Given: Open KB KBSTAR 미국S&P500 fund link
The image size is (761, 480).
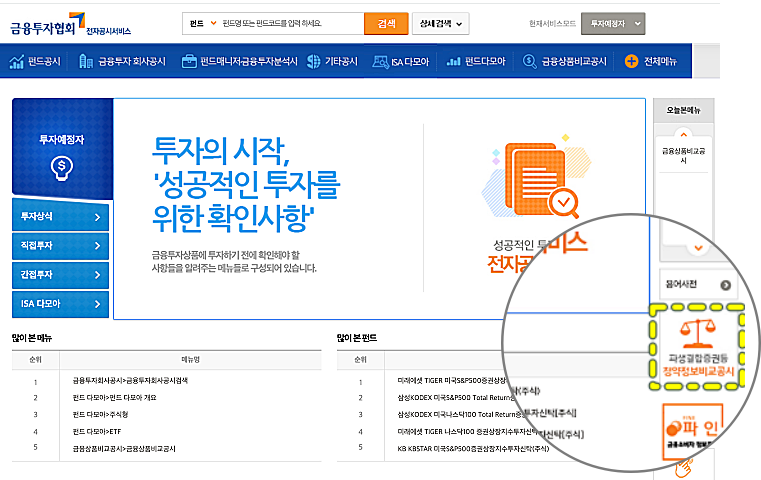Looking at the screenshot, I should [x=473, y=448].
